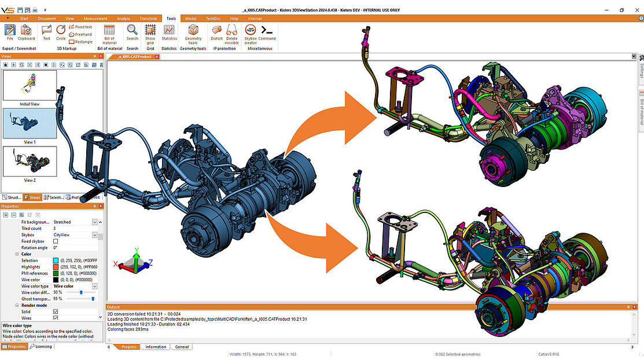Open the Command prompt tool
644x363 pixels.
[267, 32]
